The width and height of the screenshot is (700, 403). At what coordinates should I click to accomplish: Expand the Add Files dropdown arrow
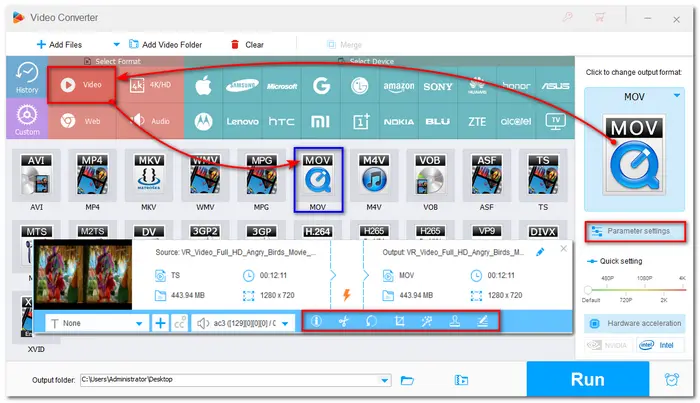point(117,45)
